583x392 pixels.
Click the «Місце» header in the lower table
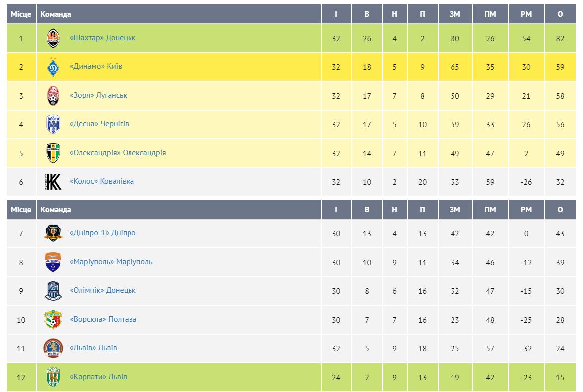click(x=21, y=210)
